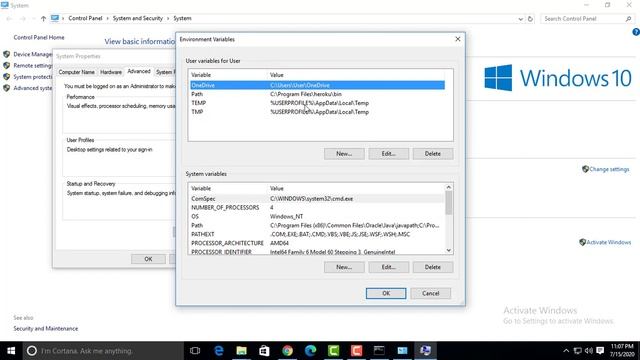Confirm Environment Variables with OK
Image resolution: width=640 pixels, height=360 pixels.
click(x=386, y=293)
